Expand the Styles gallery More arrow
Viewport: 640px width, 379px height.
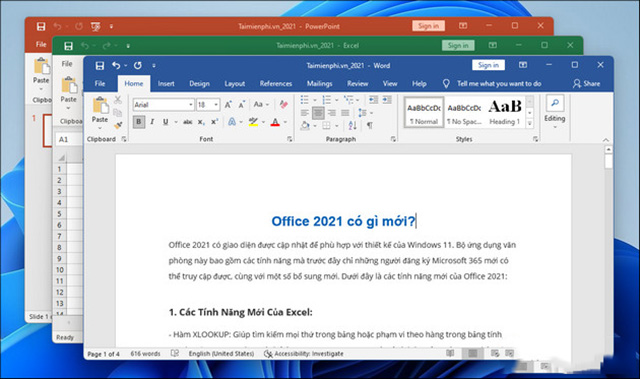tap(530, 124)
